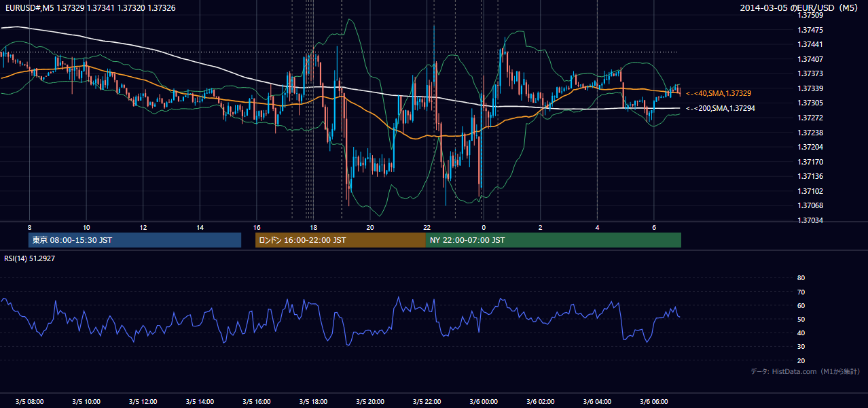Click the RSI 30 level label

(801, 347)
